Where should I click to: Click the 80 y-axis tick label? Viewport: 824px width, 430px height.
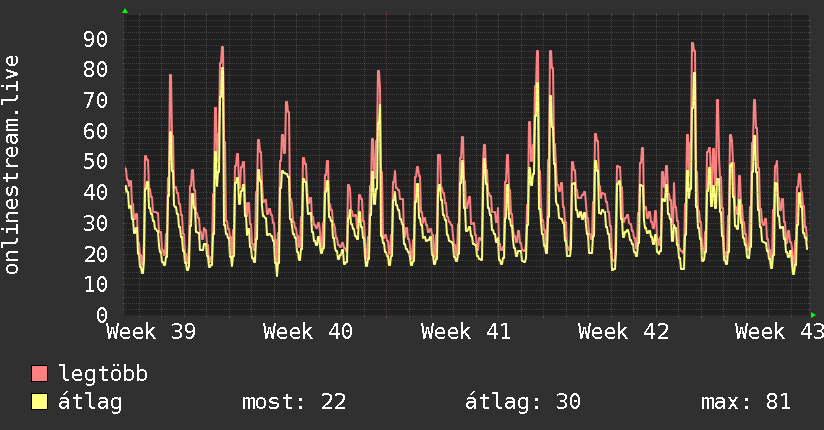pos(96,69)
